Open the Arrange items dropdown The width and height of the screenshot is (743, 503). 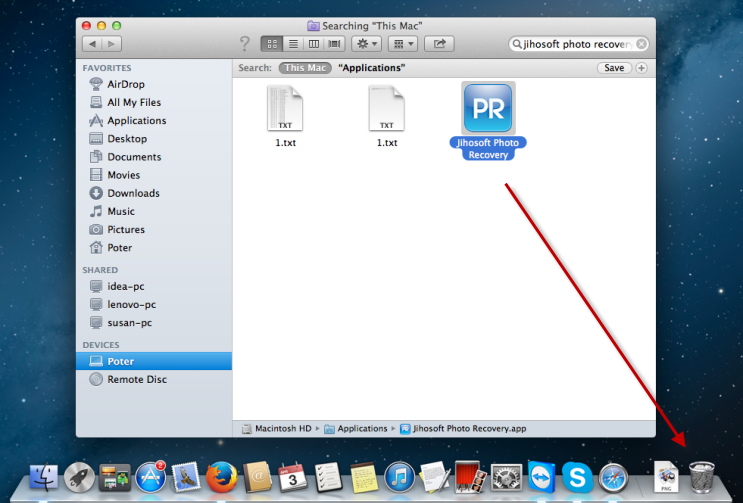pos(402,44)
